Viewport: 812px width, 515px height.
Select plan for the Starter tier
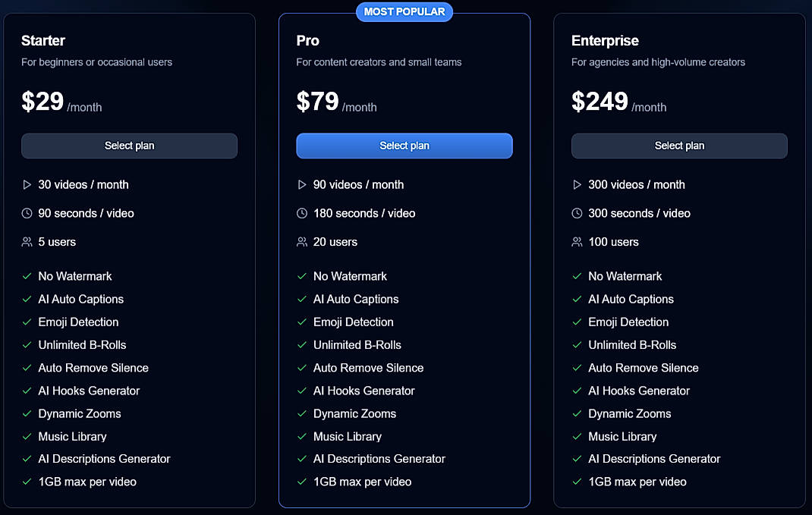click(x=129, y=146)
